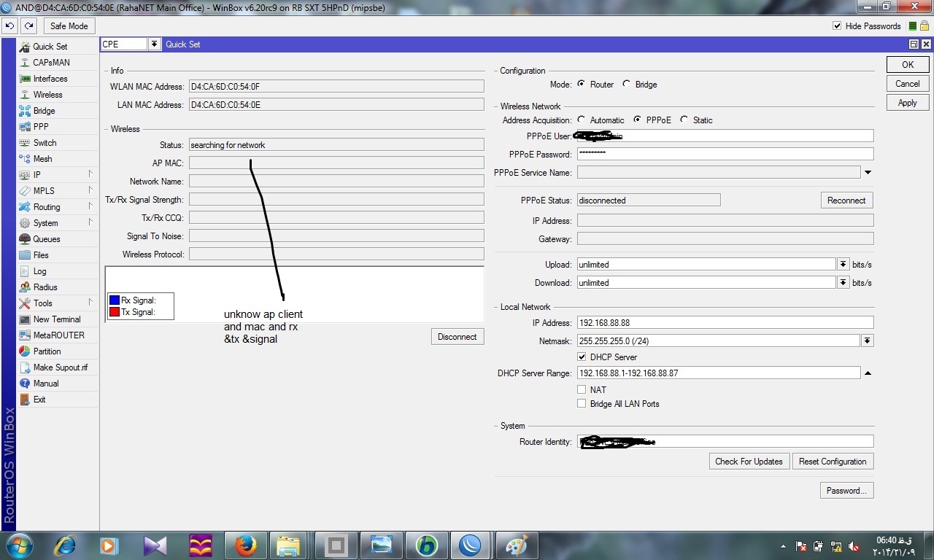Image resolution: width=934 pixels, height=560 pixels.
Task: Click Check For Updates
Action: [x=749, y=462]
